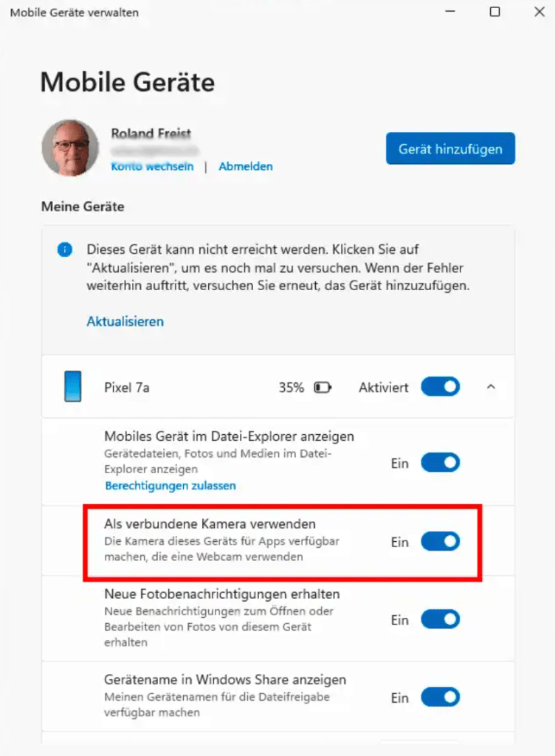555x756 pixels.
Task: Turn off Mobiles Gerät im Datei-Explorer anzeigen
Action: tap(440, 462)
